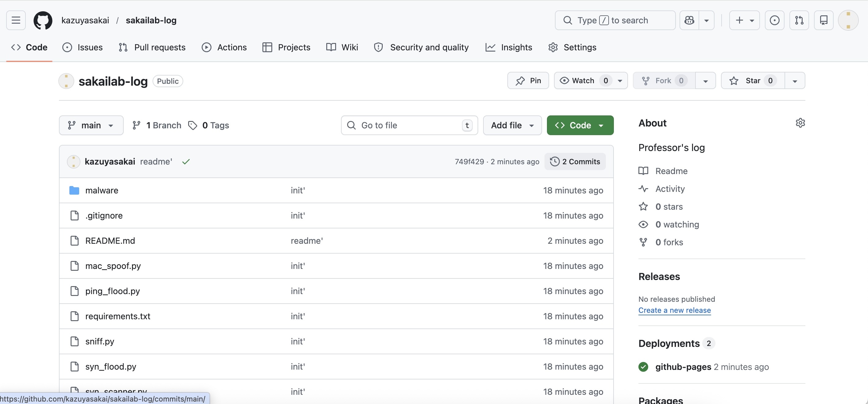868x404 pixels.
Task: Open the Add file dropdown
Action: click(x=512, y=125)
